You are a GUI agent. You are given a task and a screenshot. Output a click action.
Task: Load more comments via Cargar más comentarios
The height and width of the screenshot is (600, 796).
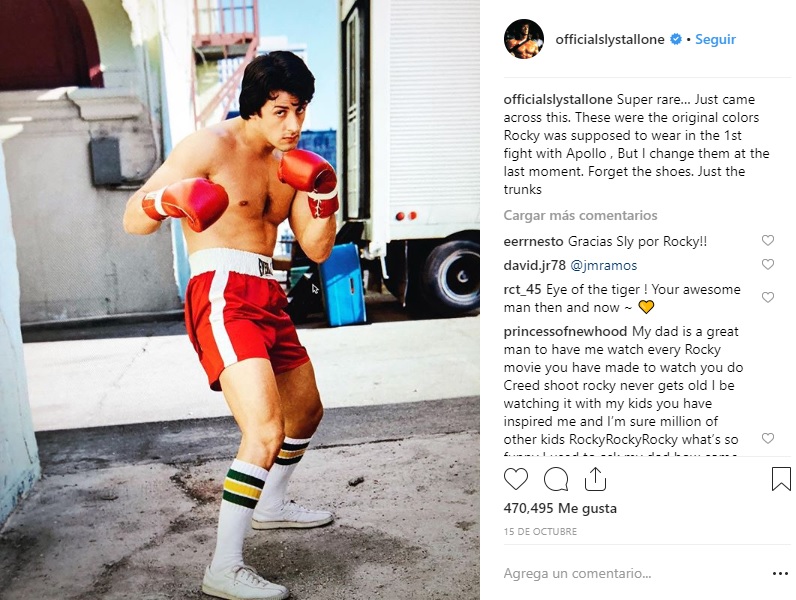[580, 215]
